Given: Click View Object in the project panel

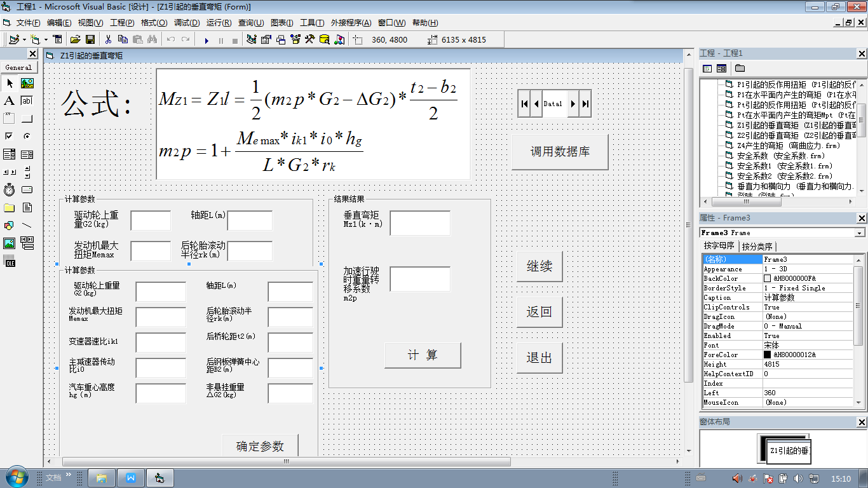Looking at the screenshot, I should [721, 68].
